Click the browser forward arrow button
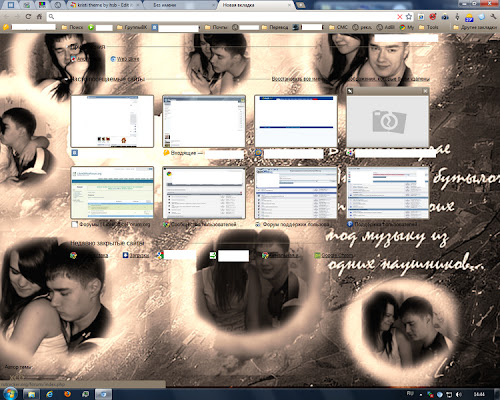 [17, 17]
